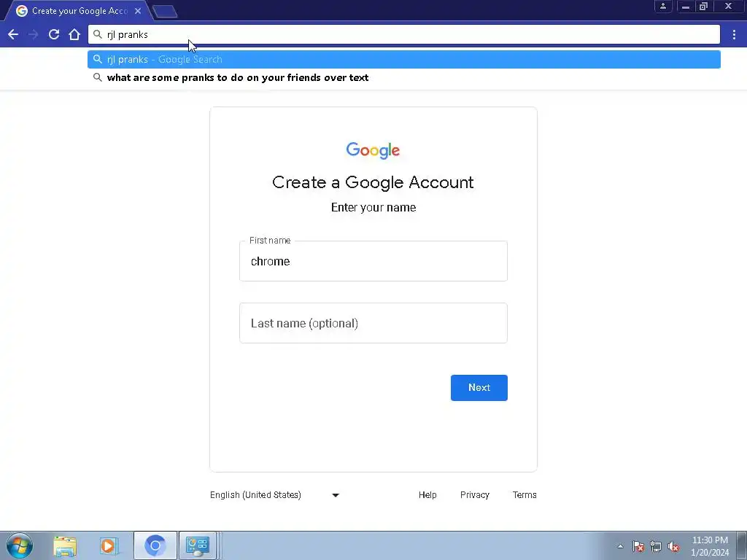Click the address bar containing rjl pranks

404,34
